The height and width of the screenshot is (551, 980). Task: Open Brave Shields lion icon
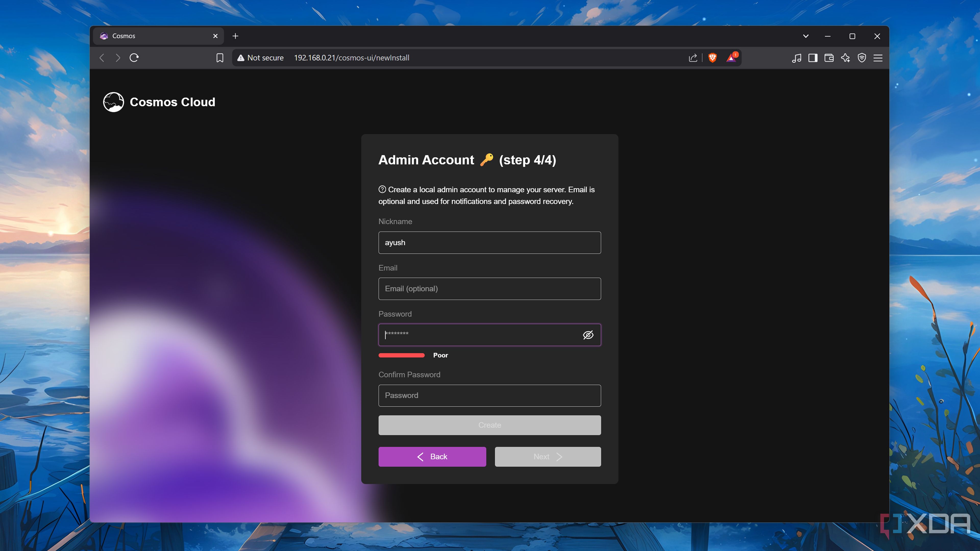pyautogui.click(x=713, y=58)
